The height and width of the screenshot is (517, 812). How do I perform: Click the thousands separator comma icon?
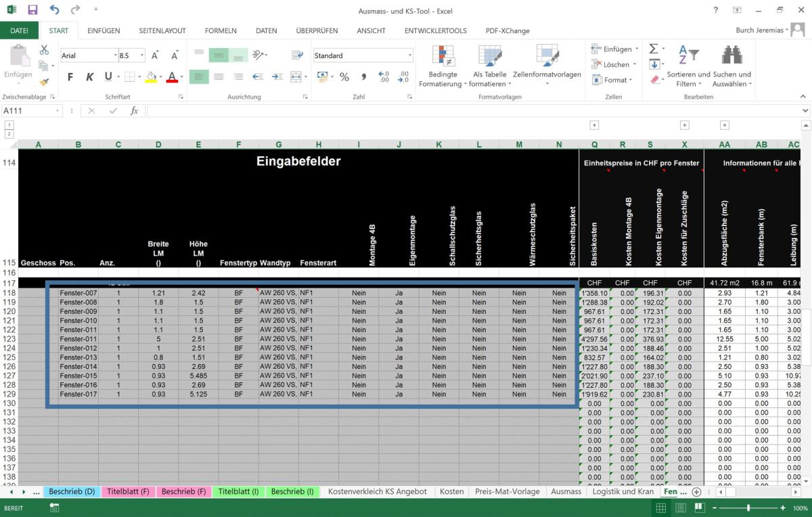(363, 77)
